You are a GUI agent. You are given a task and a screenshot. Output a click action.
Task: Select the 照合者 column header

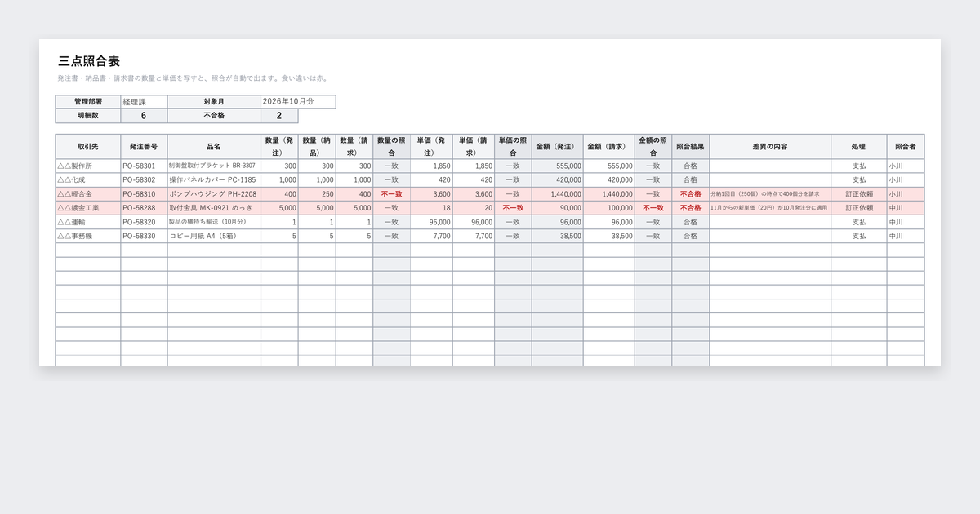[x=906, y=147]
